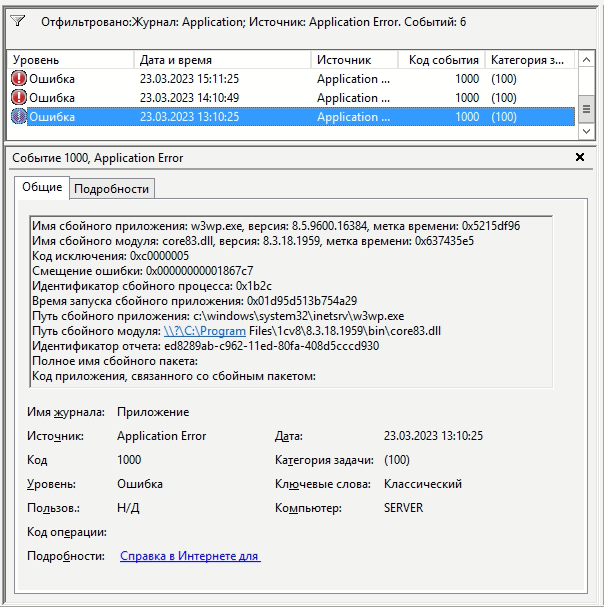The width and height of the screenshot is (604, 608).
Task: Sort by Категория з... column header
Action: pos(530,60)
